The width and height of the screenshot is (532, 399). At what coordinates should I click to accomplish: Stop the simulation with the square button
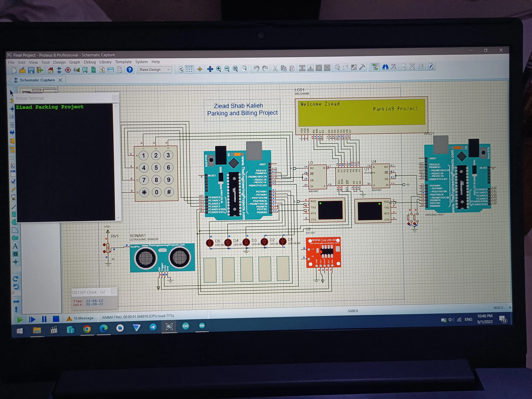(x=56, y=319)
